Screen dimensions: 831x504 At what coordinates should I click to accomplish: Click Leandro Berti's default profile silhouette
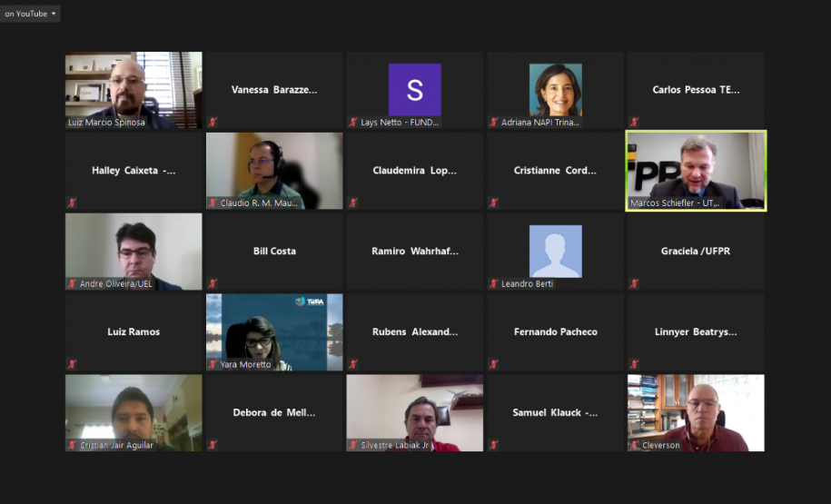[x=555, y=251]
